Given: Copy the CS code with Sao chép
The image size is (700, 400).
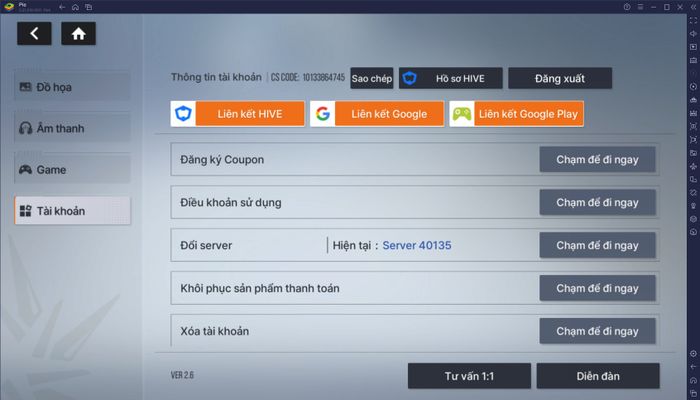Looking at the screenshot, I should pyautogui.click(x=371, y=79).
